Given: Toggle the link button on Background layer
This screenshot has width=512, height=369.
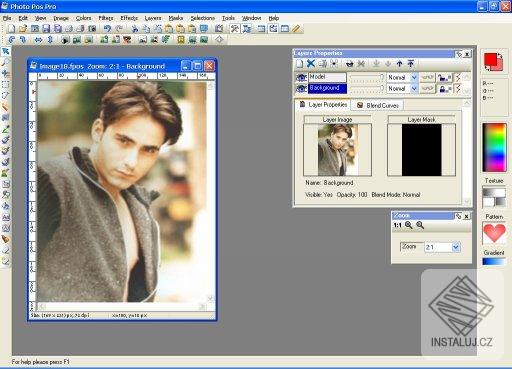Looking at the screenshot, I should point(427,89).
